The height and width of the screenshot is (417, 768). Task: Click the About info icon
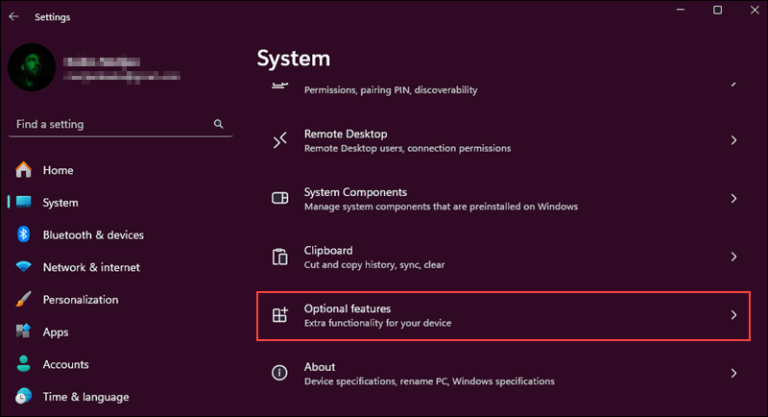(281, 373)
